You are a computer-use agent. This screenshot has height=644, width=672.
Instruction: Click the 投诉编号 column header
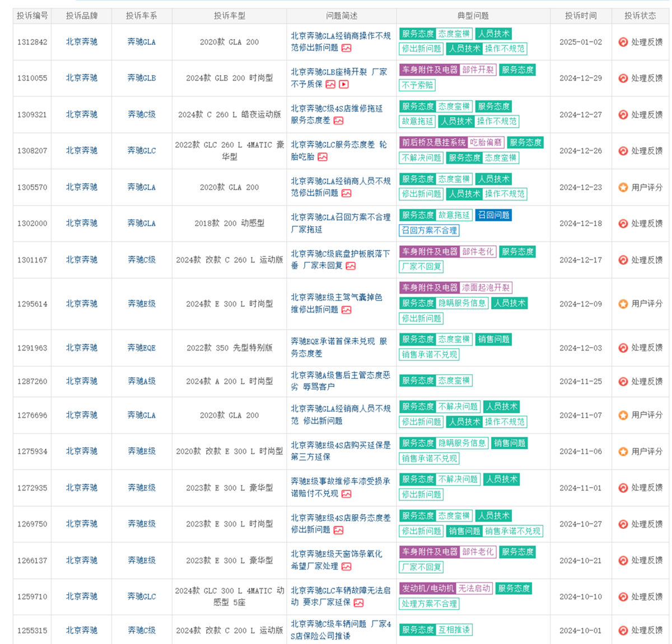coord(32,16)
